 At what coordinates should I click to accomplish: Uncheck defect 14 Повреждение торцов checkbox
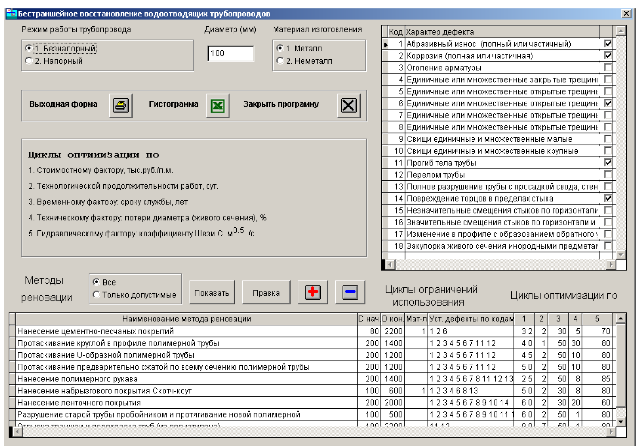(x=608, y=198)
